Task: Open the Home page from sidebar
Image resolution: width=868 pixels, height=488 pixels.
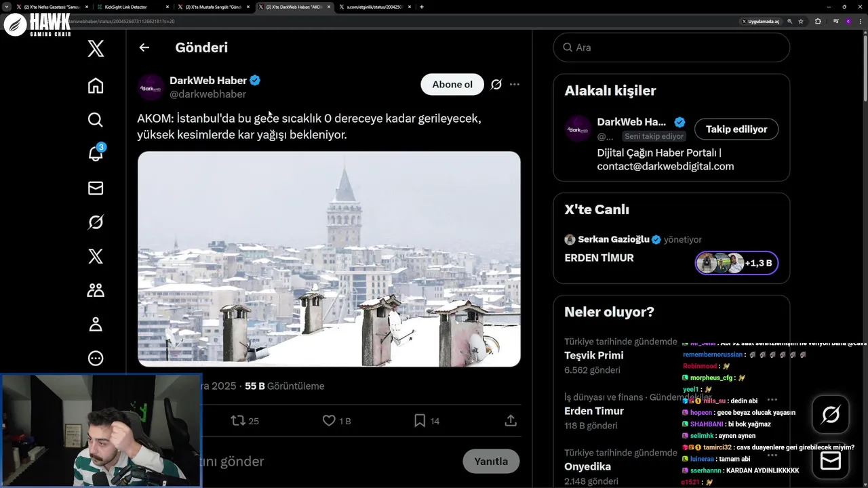Action: [x=96, y=85]
